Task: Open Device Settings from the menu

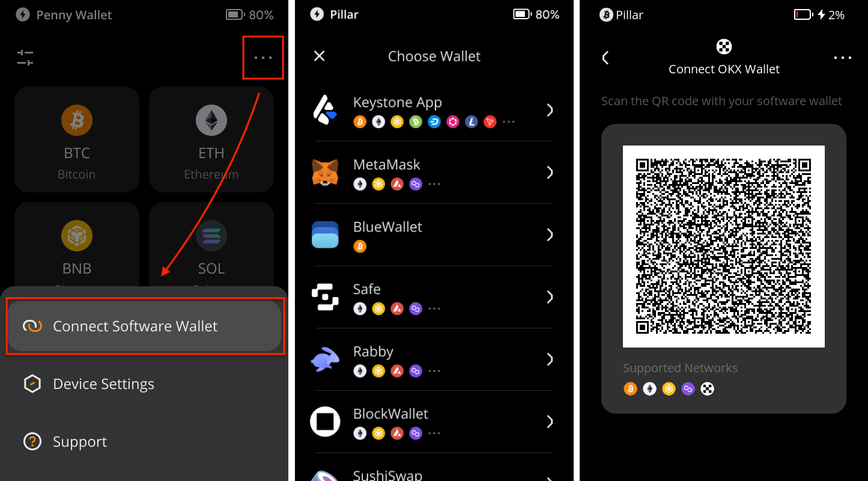Action: (x=103, y=384)
